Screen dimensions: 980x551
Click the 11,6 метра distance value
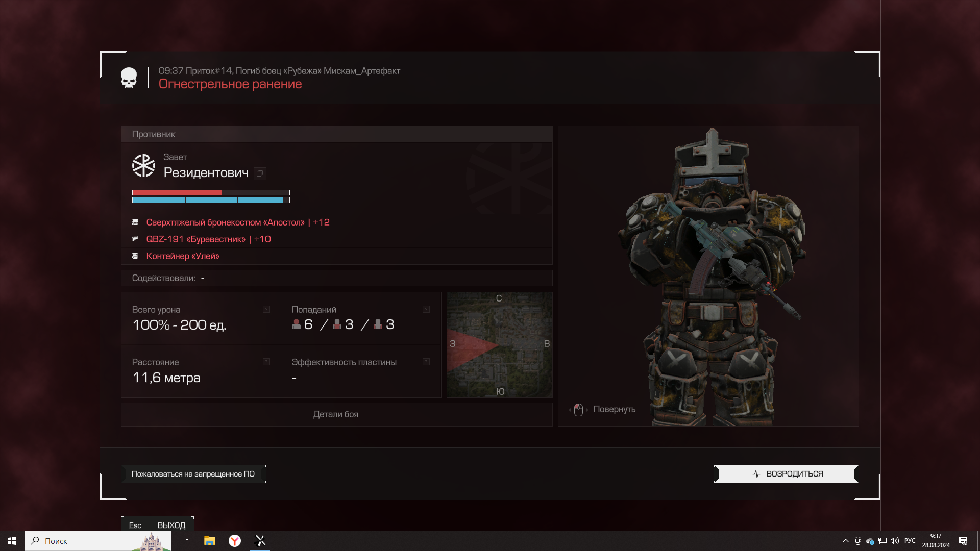(166, 378)
